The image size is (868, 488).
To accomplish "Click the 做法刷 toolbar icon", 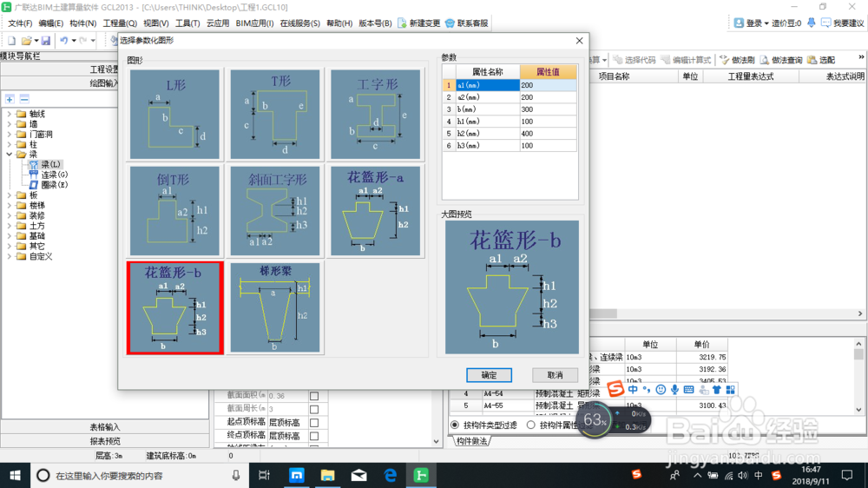I will tap(724, 60).
